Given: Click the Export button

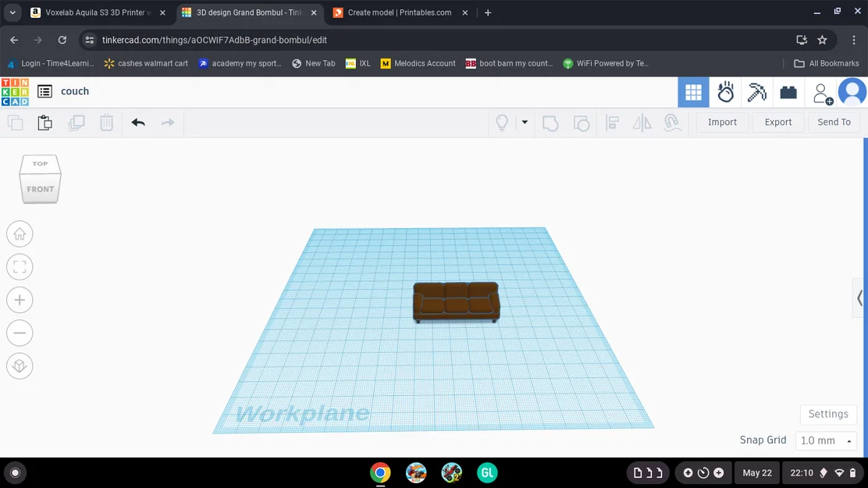Looking at the screenshot, I should click(777, 123).
